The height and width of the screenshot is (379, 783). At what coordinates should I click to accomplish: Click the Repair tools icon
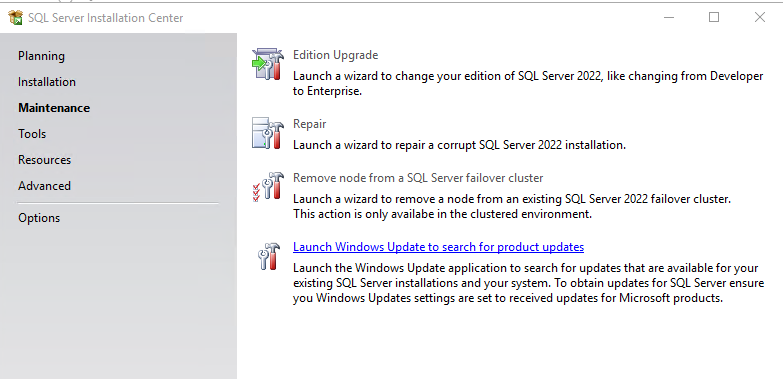click(x=268, y=133)
